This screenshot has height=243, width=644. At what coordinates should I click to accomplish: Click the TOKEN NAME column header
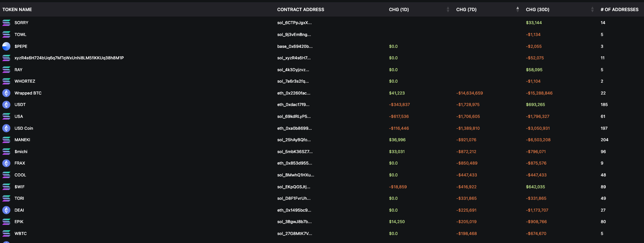[x=17, y=10]
